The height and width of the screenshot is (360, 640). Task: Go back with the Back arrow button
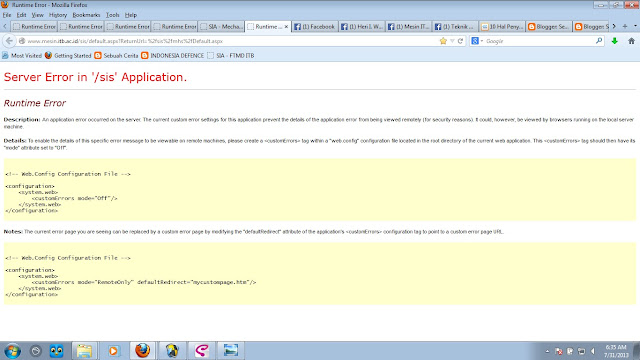9,41
